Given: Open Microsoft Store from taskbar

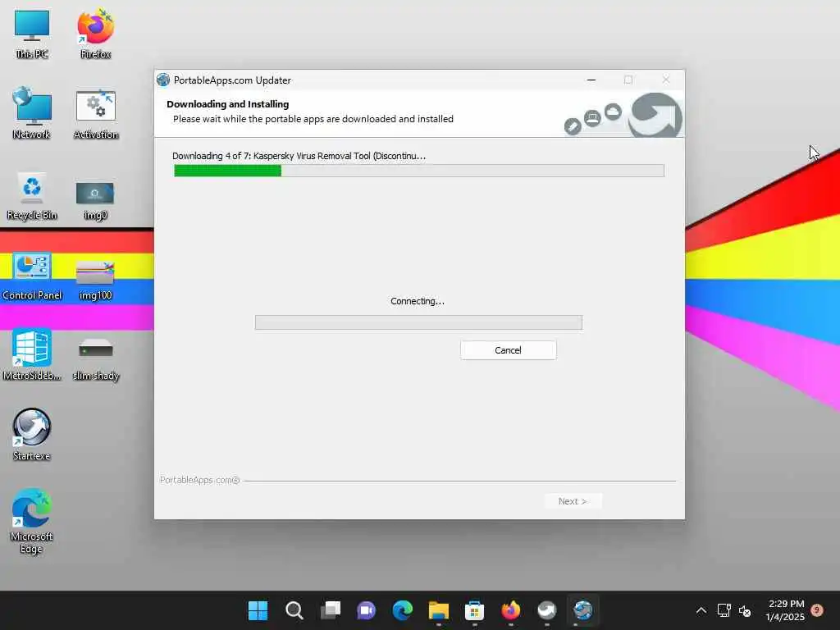Looking at the screenshot, I should [475, 610].
